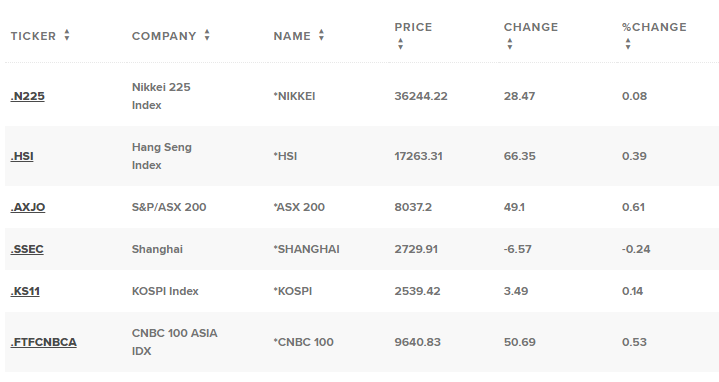Sort by PRICE using its arrow icon
The image size is (719, 382).
pyautogui.click(x=400, y=44)
